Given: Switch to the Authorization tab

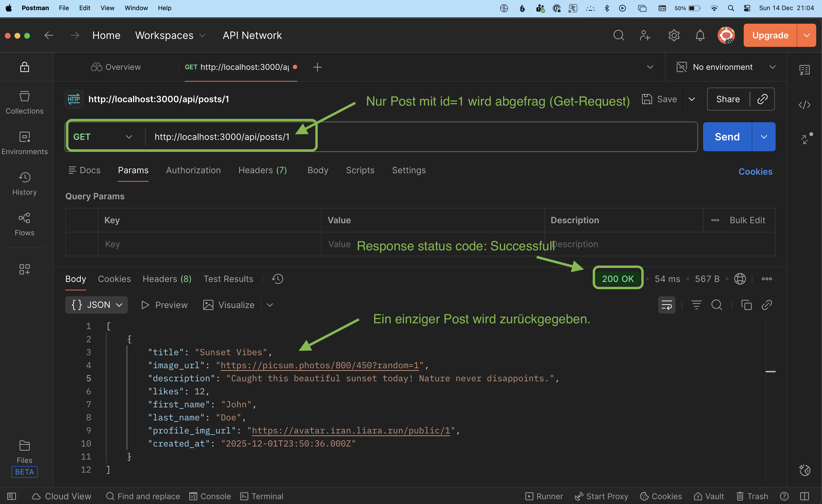Looking at the screenshot, I should point(194,170).
